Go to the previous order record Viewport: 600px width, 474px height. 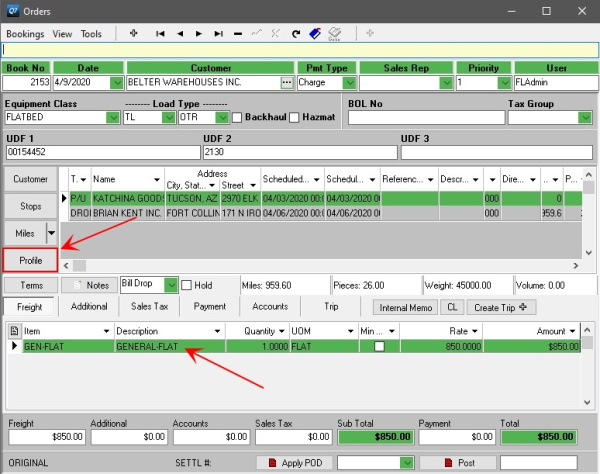tap(179, 34)
